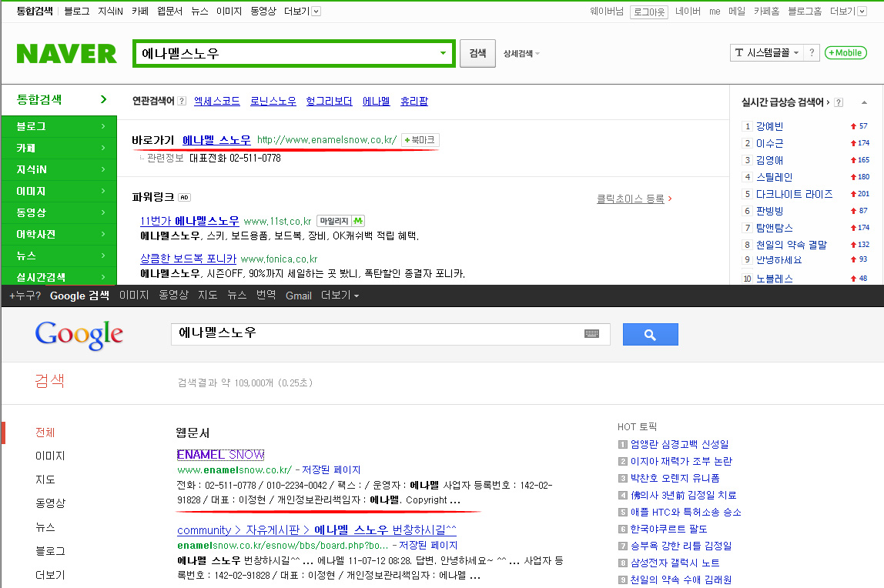Click trending keyword 다크나이트 라이즈
The width and height of the screenshot is (884, 588).
794,194
